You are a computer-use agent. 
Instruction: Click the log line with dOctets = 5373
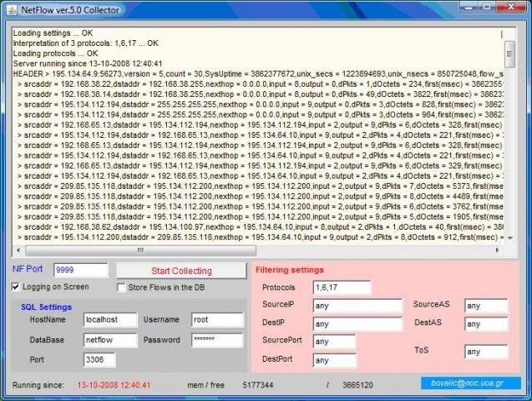click(260, 186)
